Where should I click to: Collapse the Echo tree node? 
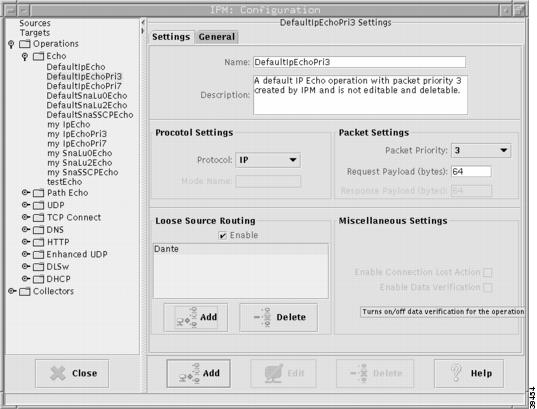click(x=25, y=57)
